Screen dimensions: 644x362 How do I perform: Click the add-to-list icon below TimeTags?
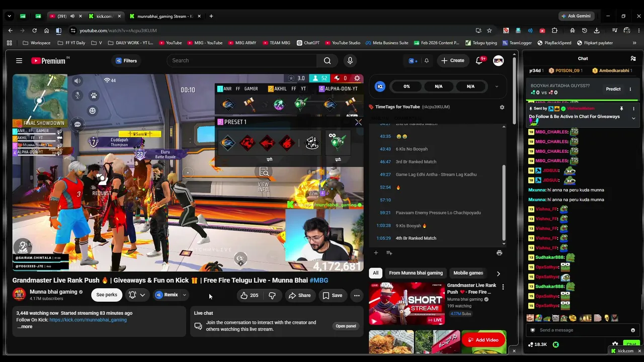click(389, 253)
